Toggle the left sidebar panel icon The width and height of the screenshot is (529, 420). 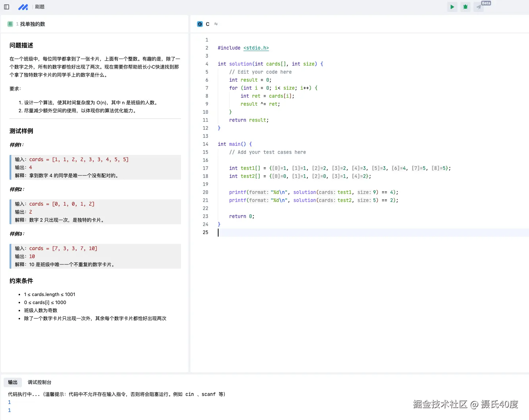pos(7,7)
